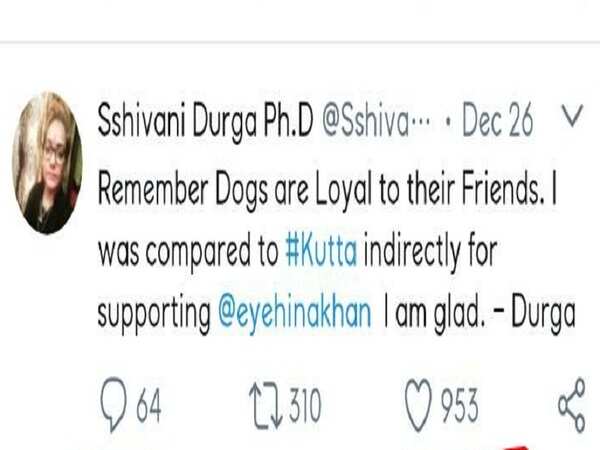This screenshot has width=600, height=450.
Task: Click the Dec 26 timestamp
Action: [497, 121]
